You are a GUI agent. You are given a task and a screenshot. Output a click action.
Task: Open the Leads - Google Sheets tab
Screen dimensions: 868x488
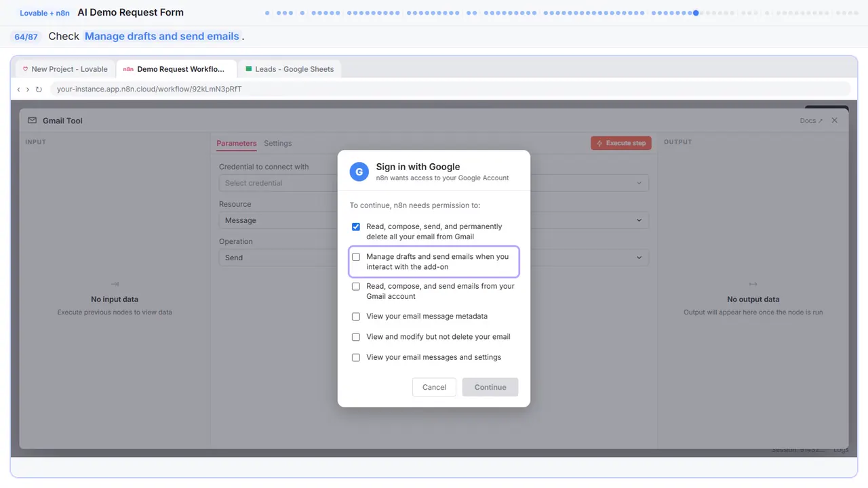290,69
